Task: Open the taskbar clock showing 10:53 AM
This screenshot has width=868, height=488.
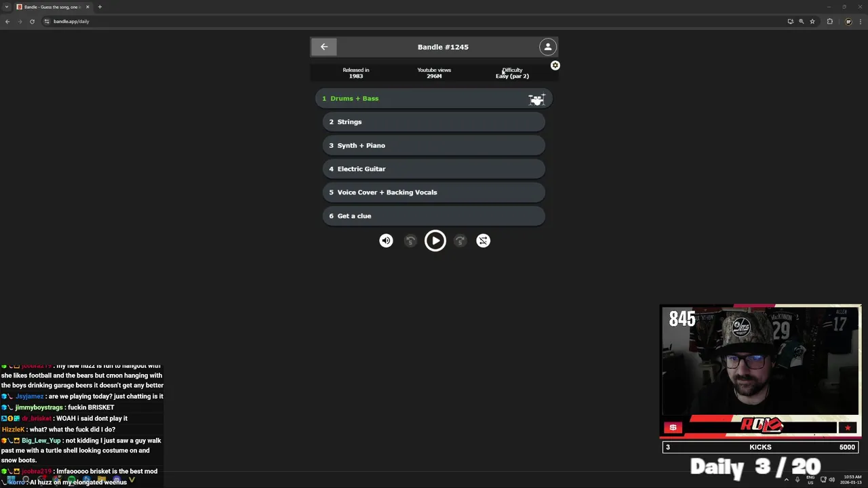Action: point(852,480)
